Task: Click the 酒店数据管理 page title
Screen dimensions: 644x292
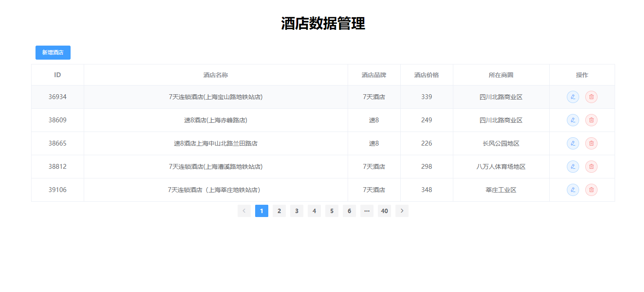Action: tap(323, 24)
